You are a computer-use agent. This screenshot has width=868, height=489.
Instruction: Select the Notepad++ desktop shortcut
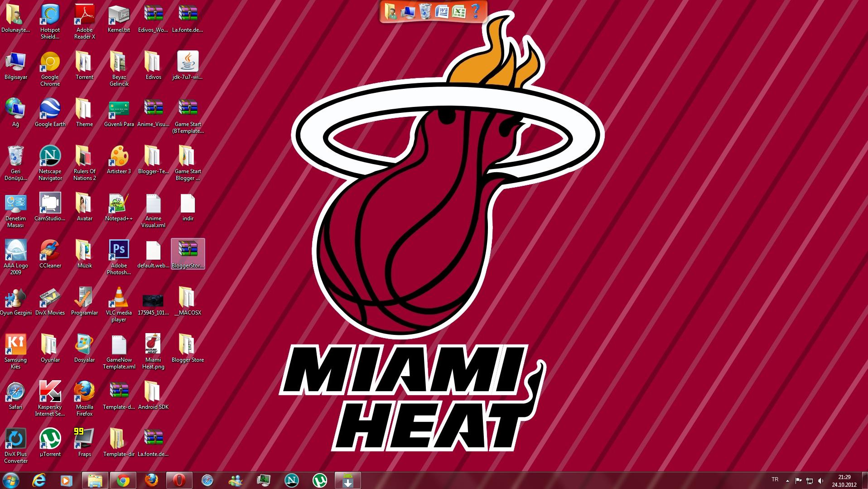click(x=119, y=207)
